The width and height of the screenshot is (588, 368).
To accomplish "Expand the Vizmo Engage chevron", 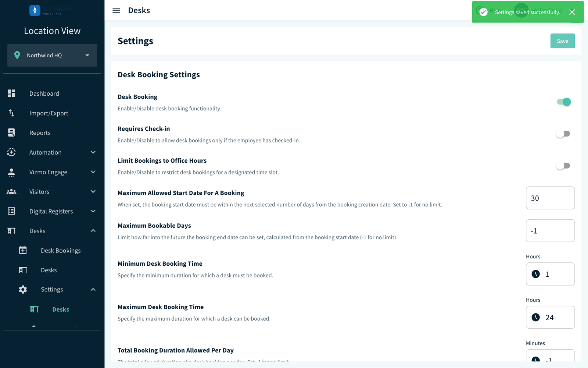I will point(93,172).
